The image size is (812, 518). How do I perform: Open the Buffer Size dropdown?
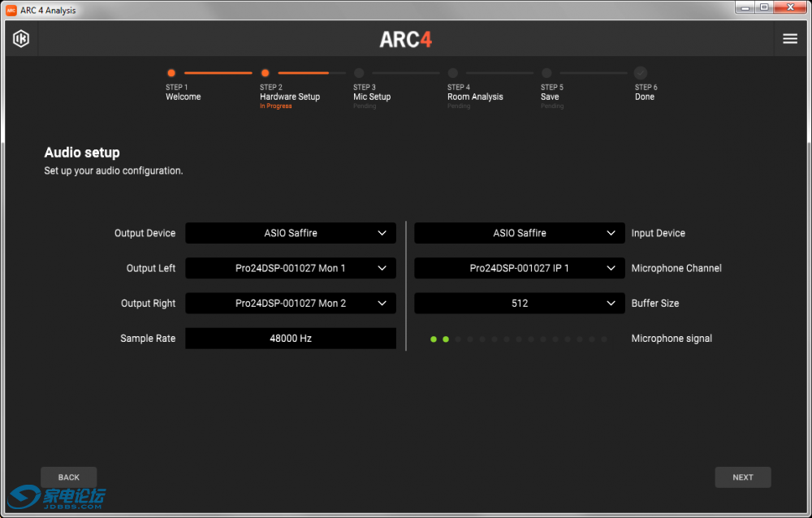pos(520,303)
